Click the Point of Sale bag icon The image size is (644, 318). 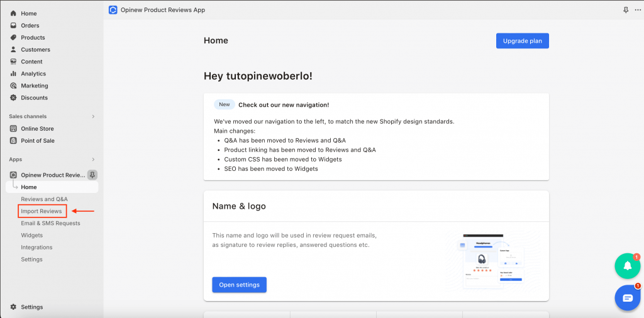click(x=13, y=140)
